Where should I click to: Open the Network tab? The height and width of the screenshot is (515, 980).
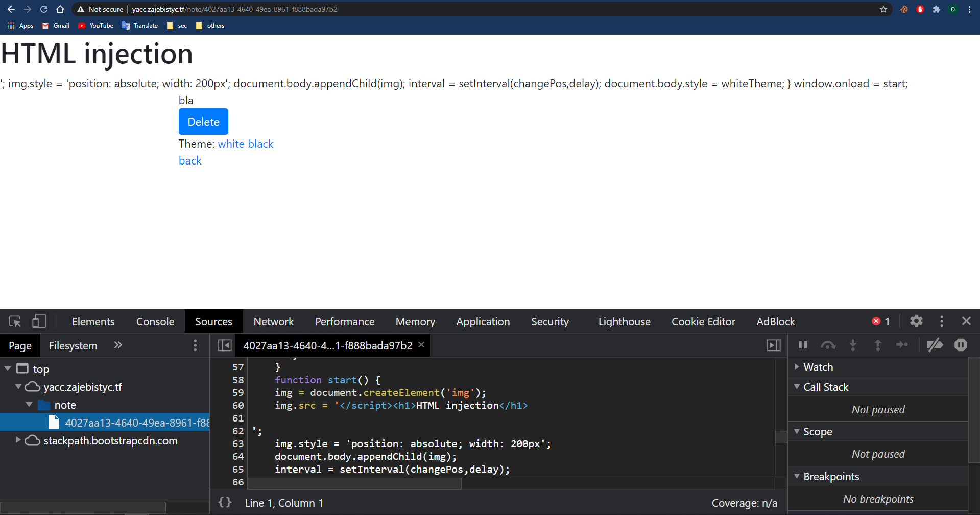coord(274,322)
